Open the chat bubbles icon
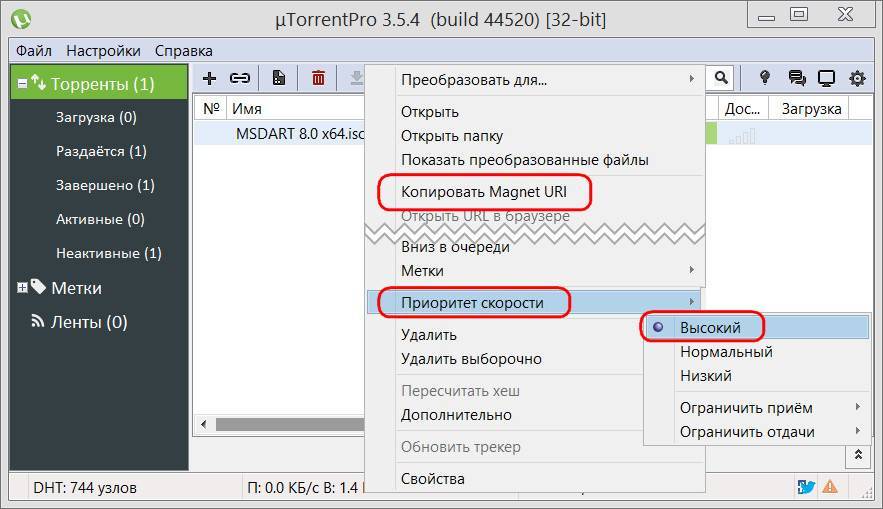This screenshot has height=509, width=883. point(797,78)
